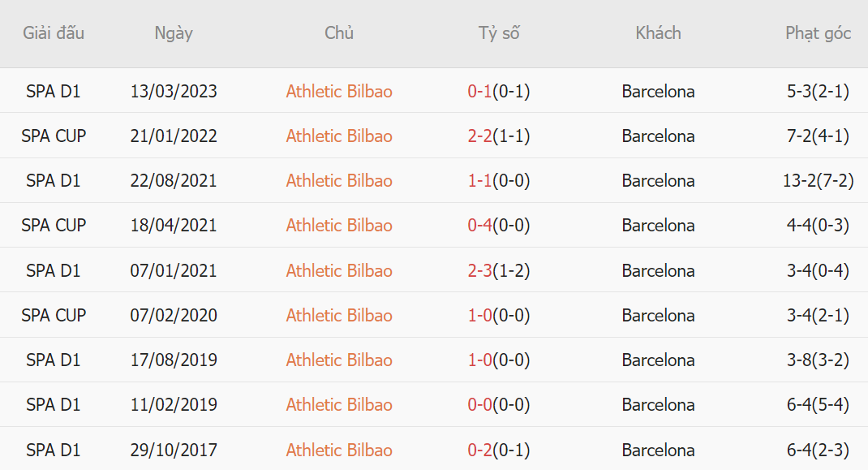Click the 1-0 score on 07/02/2020
This screenshot has width=868, height=470.
480,316
